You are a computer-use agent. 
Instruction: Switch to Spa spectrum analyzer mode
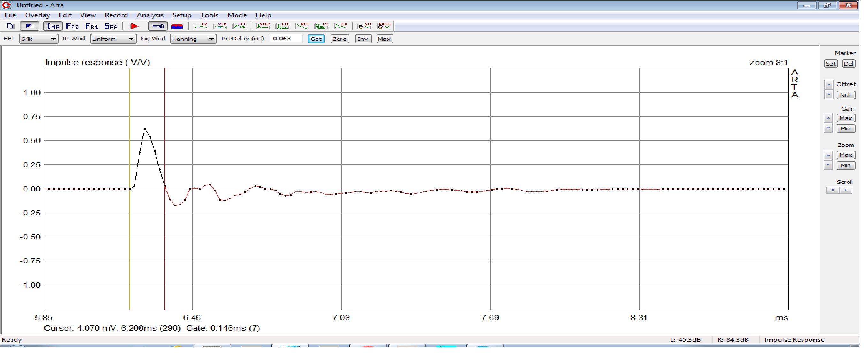point(111,26)
